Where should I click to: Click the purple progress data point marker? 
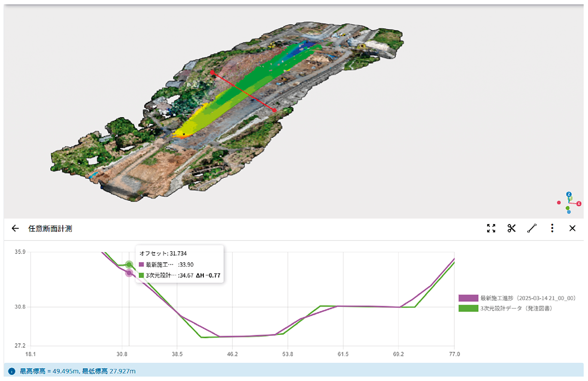coord(129,273)
